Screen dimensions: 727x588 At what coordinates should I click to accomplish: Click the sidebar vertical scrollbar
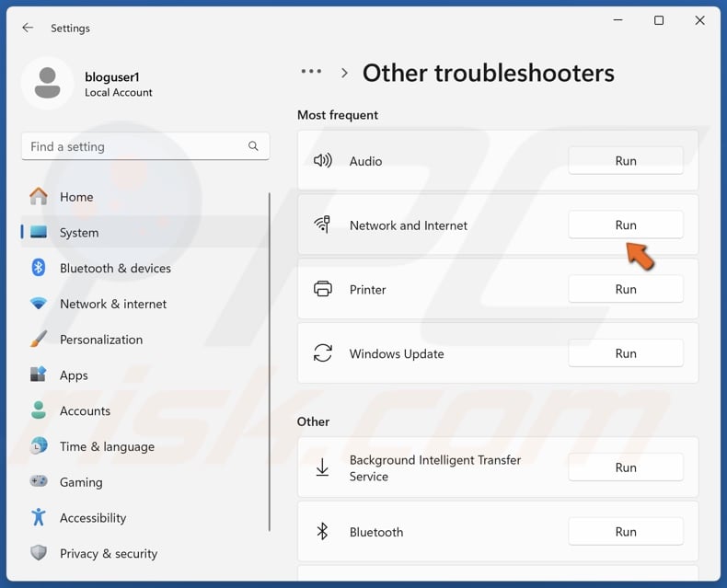coord(270,363)
